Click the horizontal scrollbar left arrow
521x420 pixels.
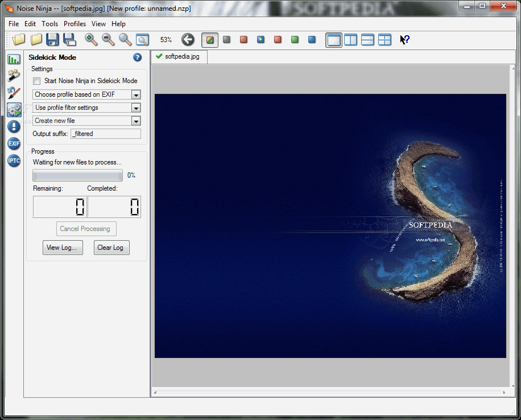coord(155,393)
